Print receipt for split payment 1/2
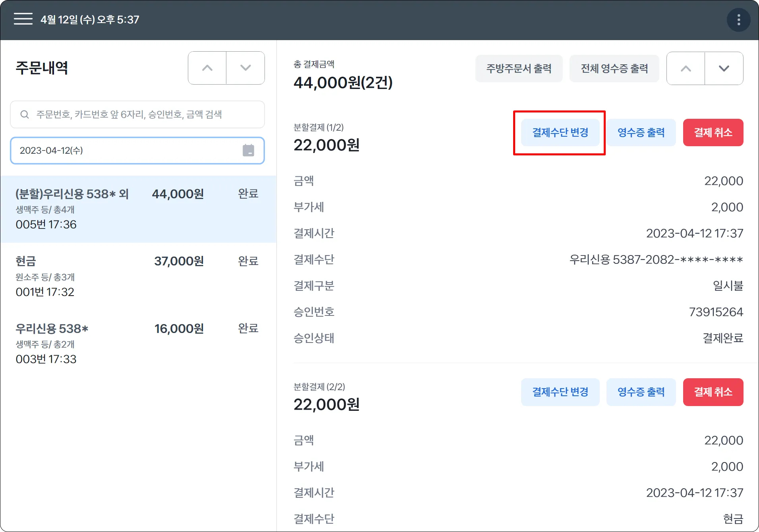The image size is (759, 532). pyautogui.click(x=641, y=133)
